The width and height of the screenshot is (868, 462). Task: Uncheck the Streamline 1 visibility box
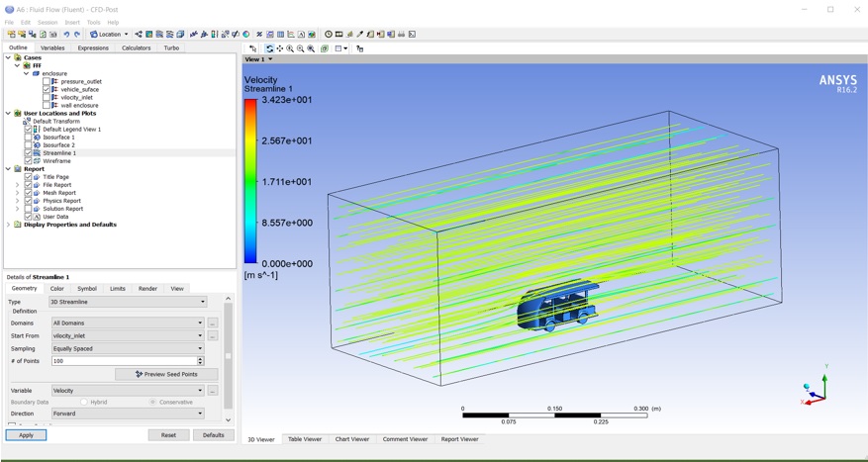(x=29, y=153)
